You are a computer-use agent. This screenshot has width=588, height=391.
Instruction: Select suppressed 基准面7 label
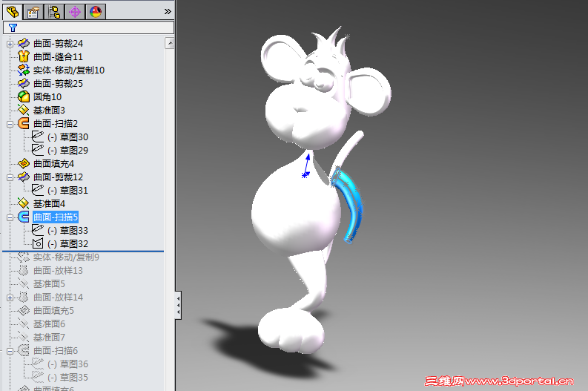tap(49, 338)
